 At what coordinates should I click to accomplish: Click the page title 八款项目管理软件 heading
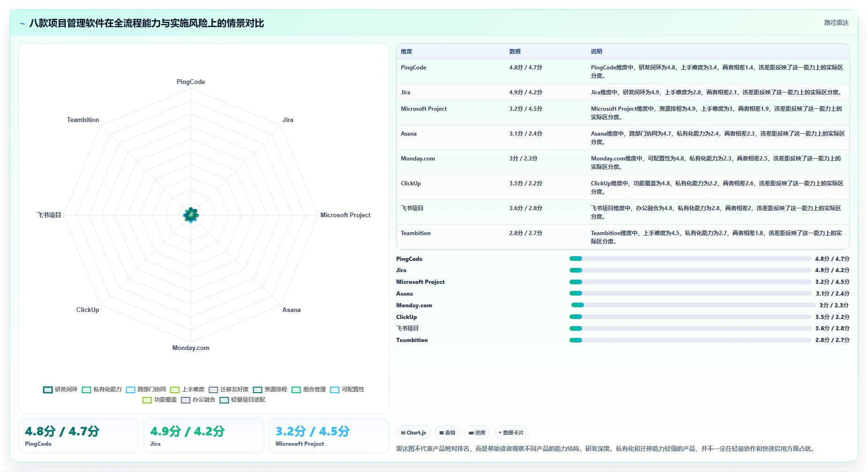(146, 23)
